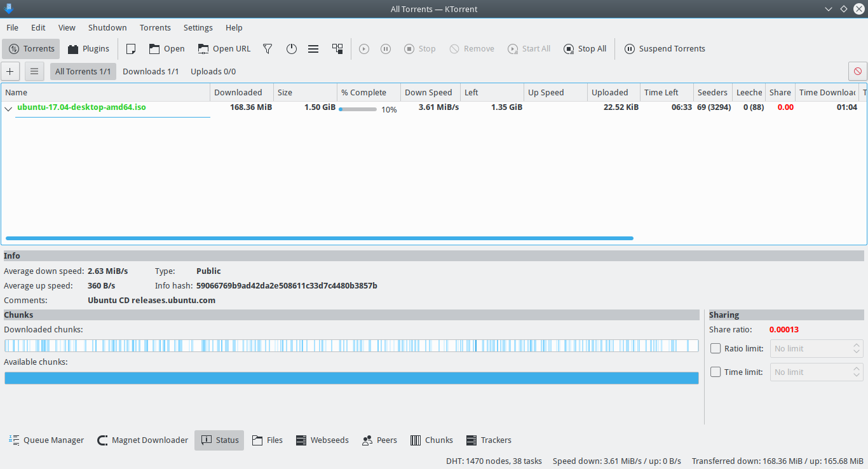Image resolution: width=868 pixels, height=469 pixels.
Task: Click the group view tree icon
Action: click(x=337, y=49)
